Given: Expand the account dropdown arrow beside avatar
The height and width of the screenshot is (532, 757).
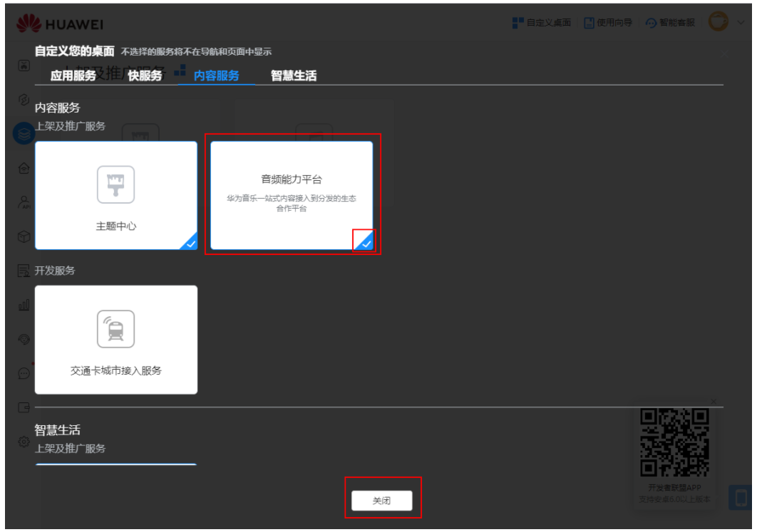Looking at the screenshot, I should 741,22.
